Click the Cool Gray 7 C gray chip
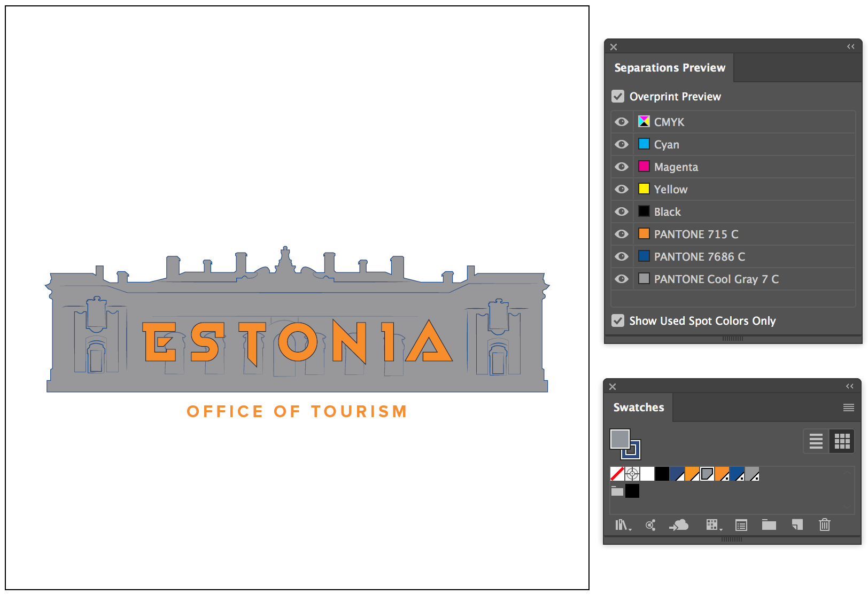868x595 pixels. point(644,278)
